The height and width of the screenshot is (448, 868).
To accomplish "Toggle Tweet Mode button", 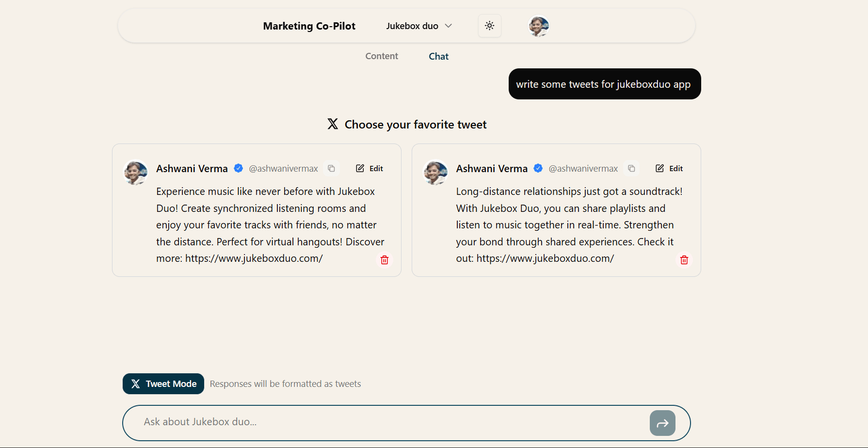I will (163, 384).
